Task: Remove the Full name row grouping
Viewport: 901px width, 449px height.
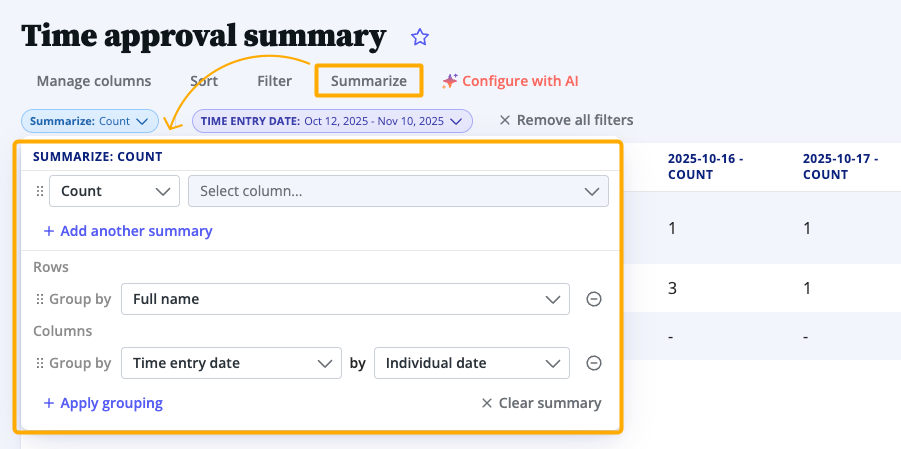Action: (x=593, y=299)
